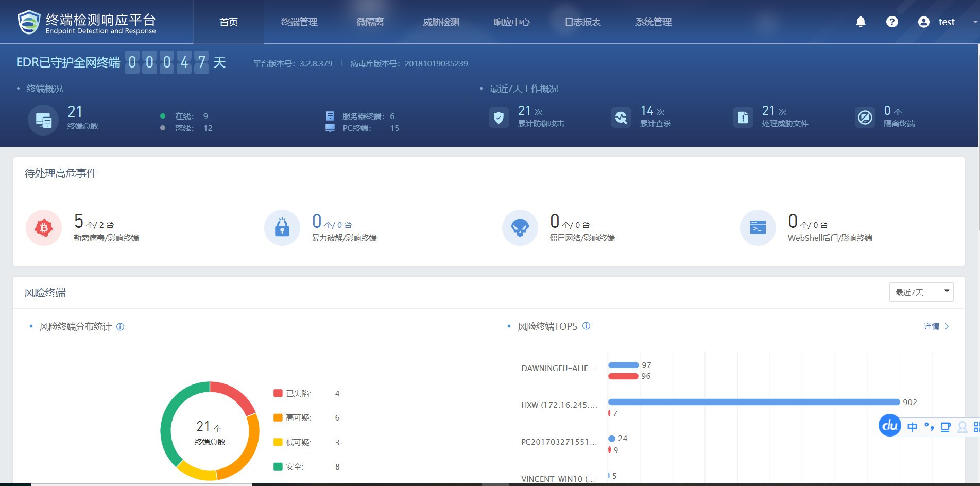Click the 详情 link for TOP5
The width and height of the screenshot is (980, 486).
pos(931,326)
